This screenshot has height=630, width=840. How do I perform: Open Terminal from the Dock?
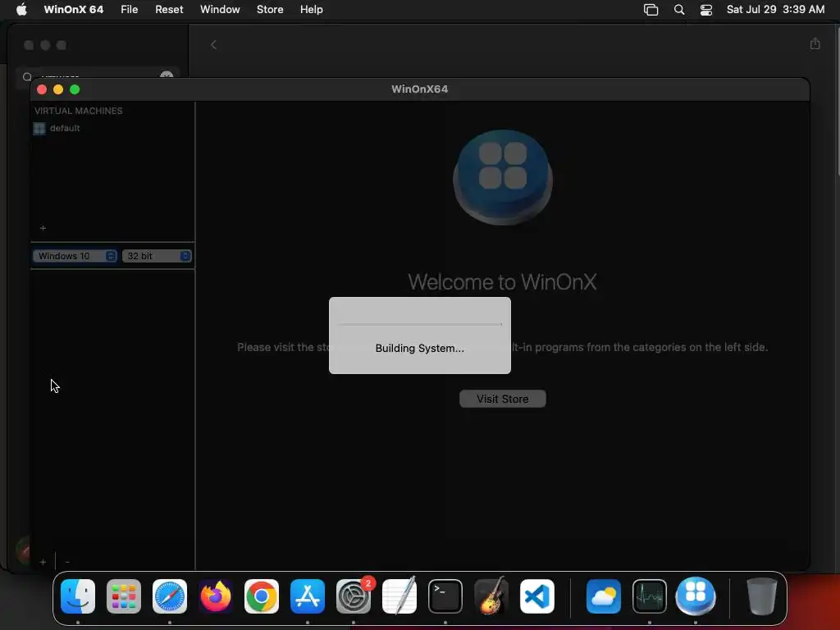(x=445, y=596)
